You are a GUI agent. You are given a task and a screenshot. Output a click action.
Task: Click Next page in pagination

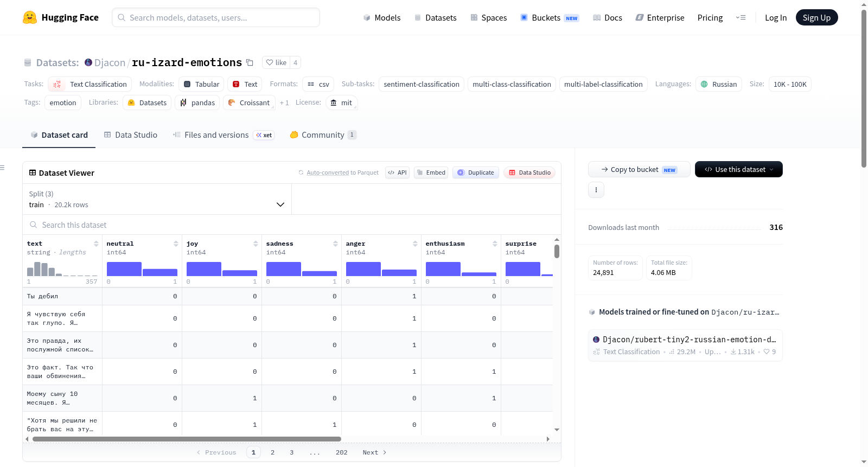click(x=374, y=452)
